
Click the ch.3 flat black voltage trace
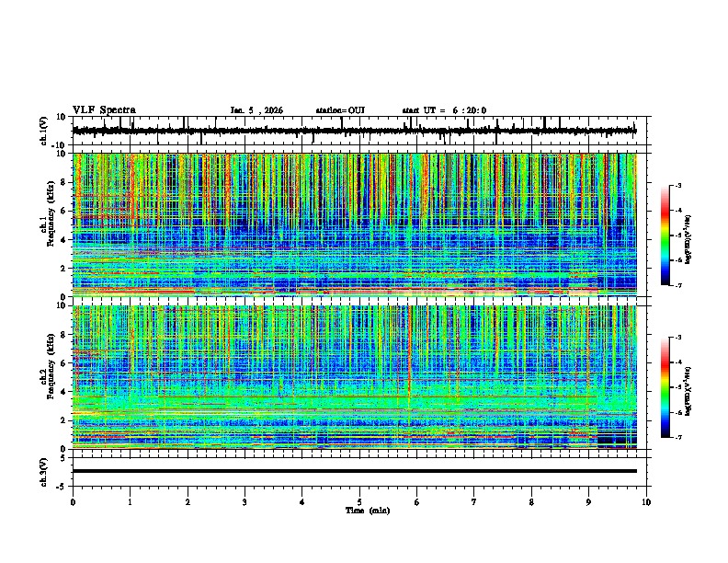[354, 471]
